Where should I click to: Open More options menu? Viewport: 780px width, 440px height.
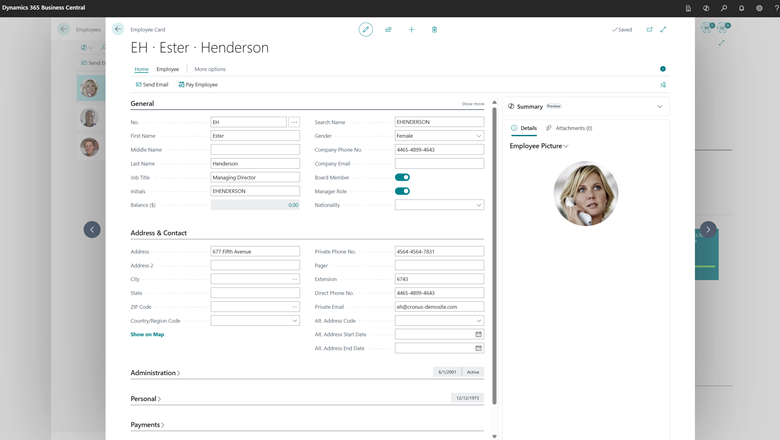[x=210, y=69]
